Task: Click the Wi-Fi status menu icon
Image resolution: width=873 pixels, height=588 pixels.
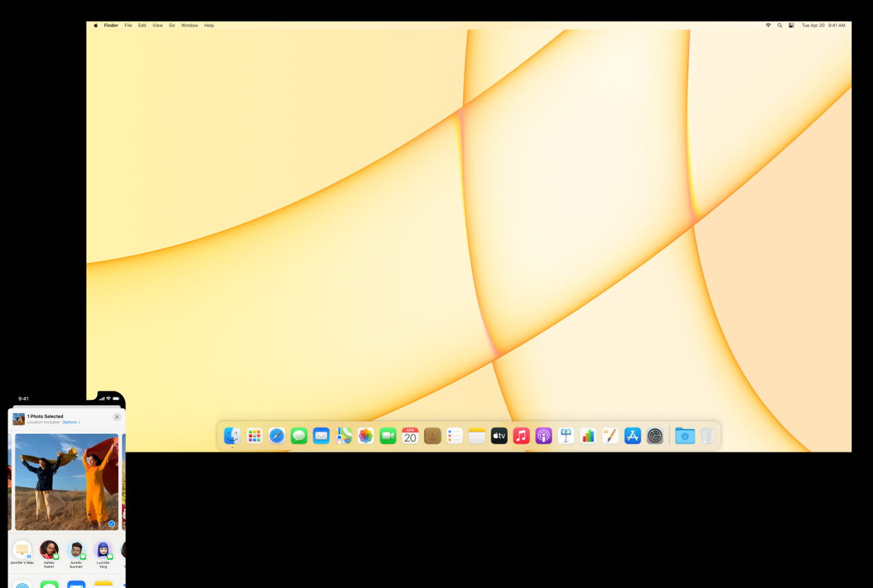Action: (x=768, y=26)
